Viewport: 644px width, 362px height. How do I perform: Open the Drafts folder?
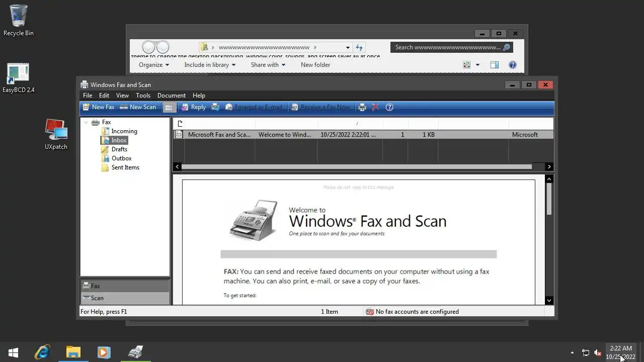pyautogui.click(x=119, y=149)
